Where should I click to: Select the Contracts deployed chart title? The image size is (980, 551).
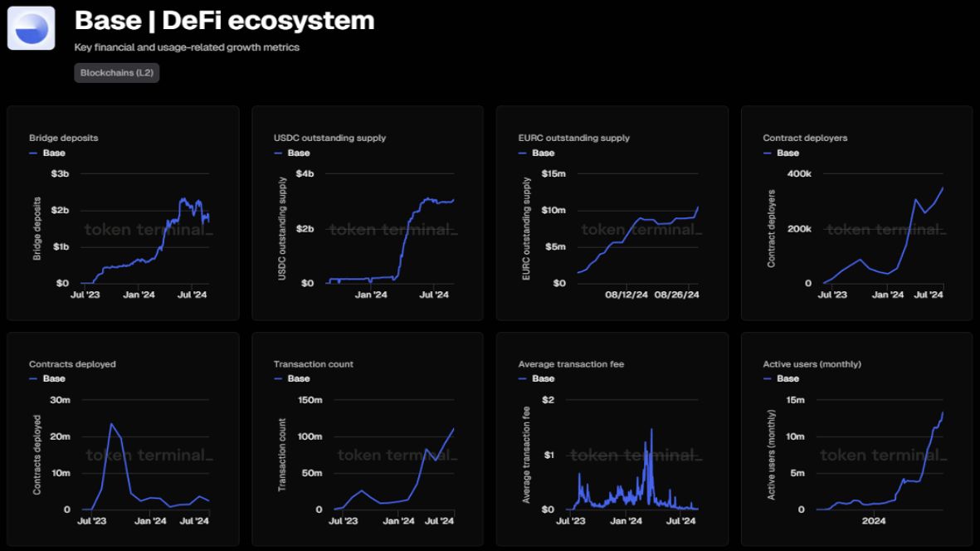72,363
